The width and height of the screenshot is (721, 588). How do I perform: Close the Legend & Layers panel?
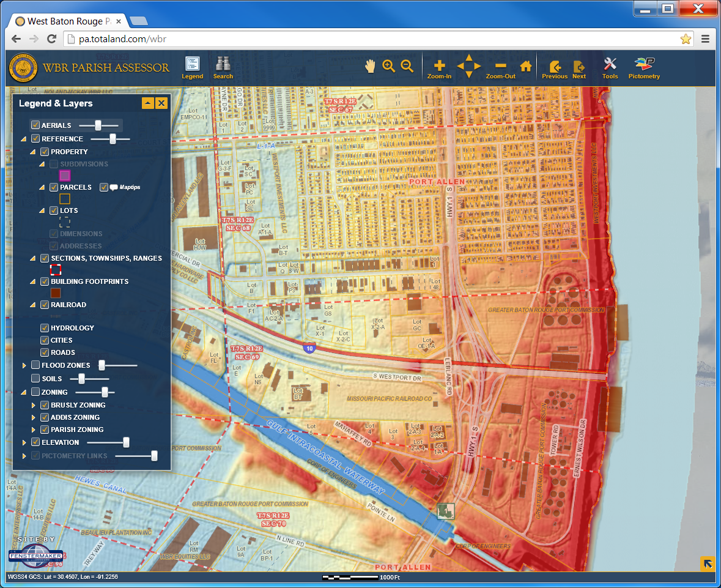tap(161, 103)
